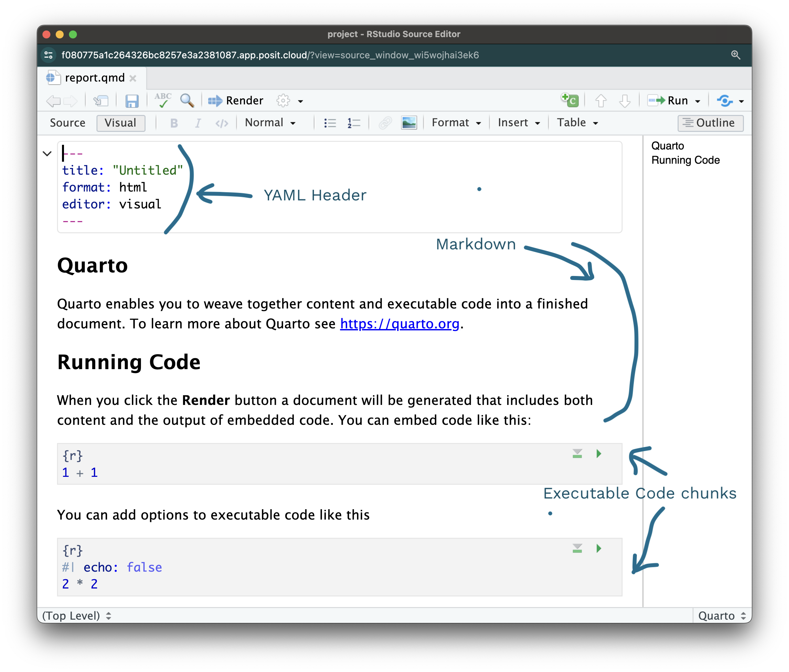Run spell check with the ABC icon
Image resolution: width=789 pixels, height=672 pixels.
click(163, 100)
